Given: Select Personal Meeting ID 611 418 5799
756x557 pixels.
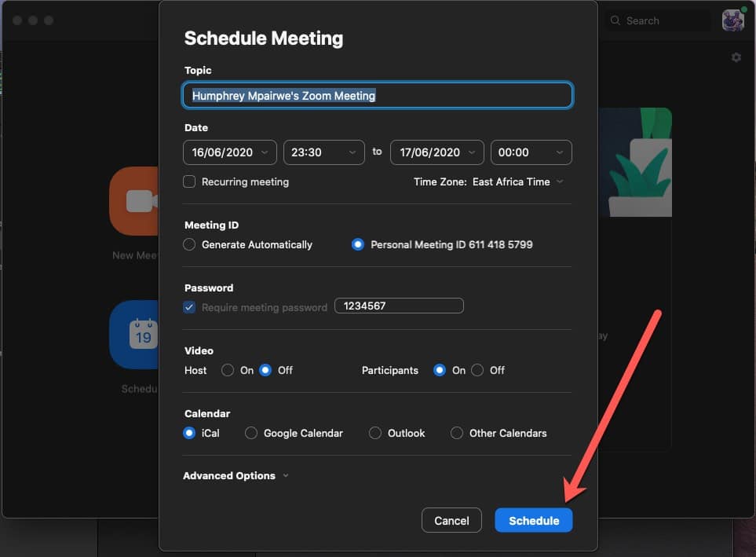Looking at the screenshot, I should coord(358,244).
